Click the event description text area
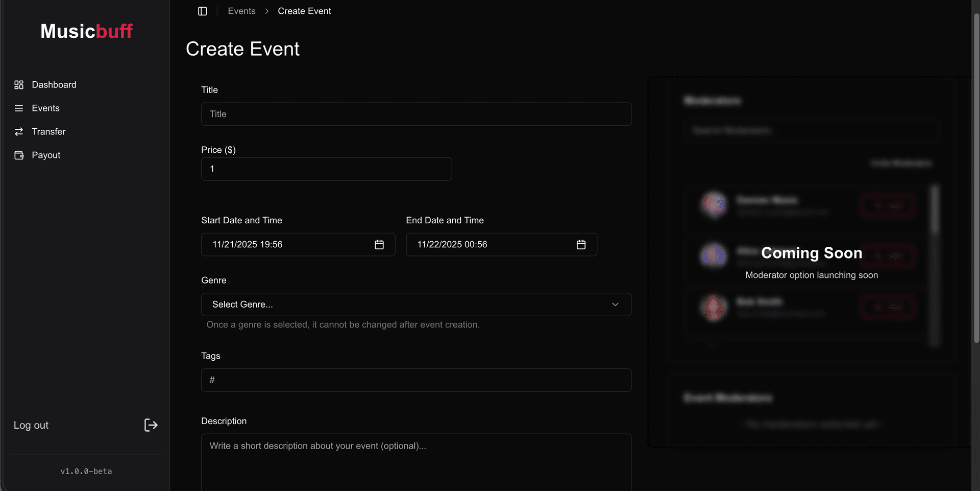The image size is (980, 491). (416, 460)
